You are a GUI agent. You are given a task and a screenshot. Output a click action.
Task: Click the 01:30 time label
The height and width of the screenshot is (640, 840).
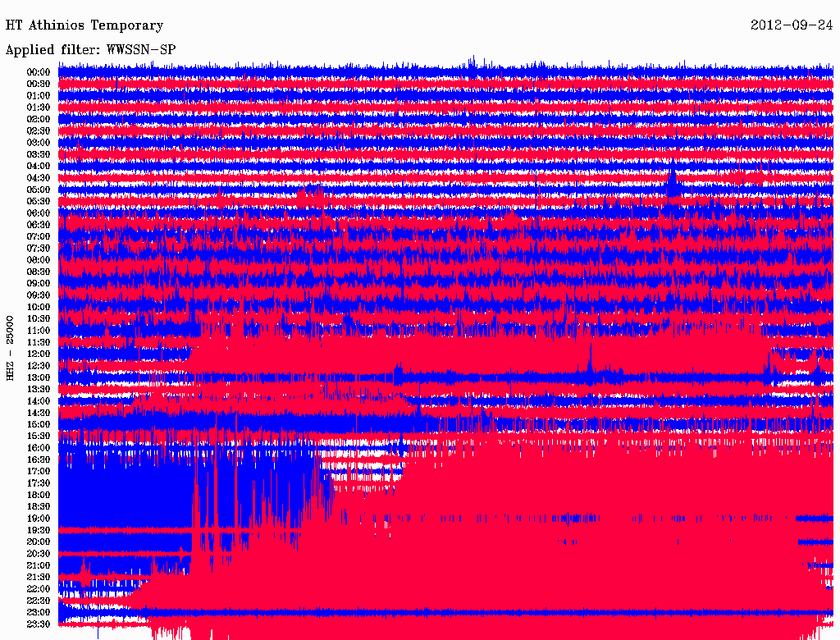click(39, 107)
